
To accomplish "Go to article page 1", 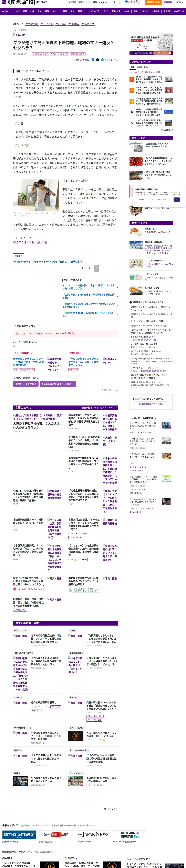I will [x=82, y=269].
